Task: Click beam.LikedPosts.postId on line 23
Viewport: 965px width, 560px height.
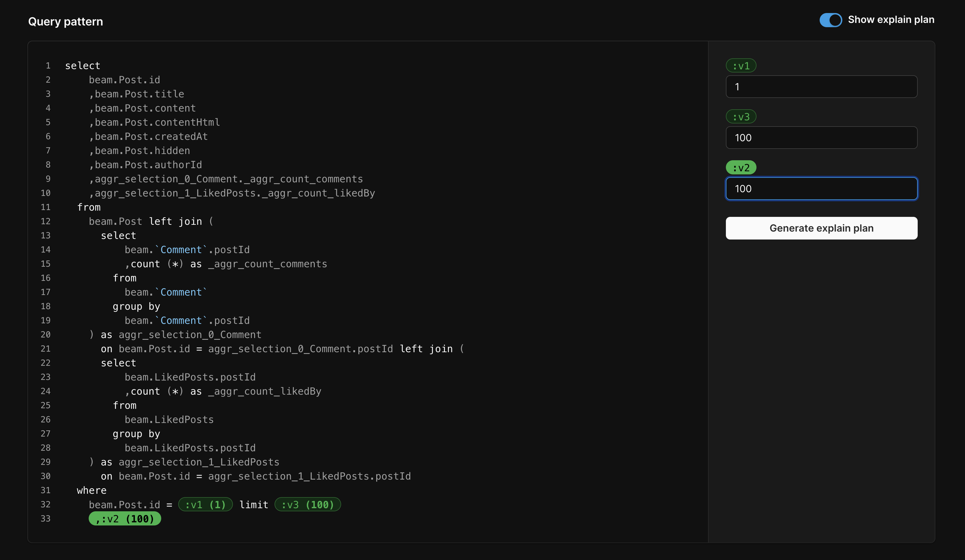Action: (x=190, y=377)
